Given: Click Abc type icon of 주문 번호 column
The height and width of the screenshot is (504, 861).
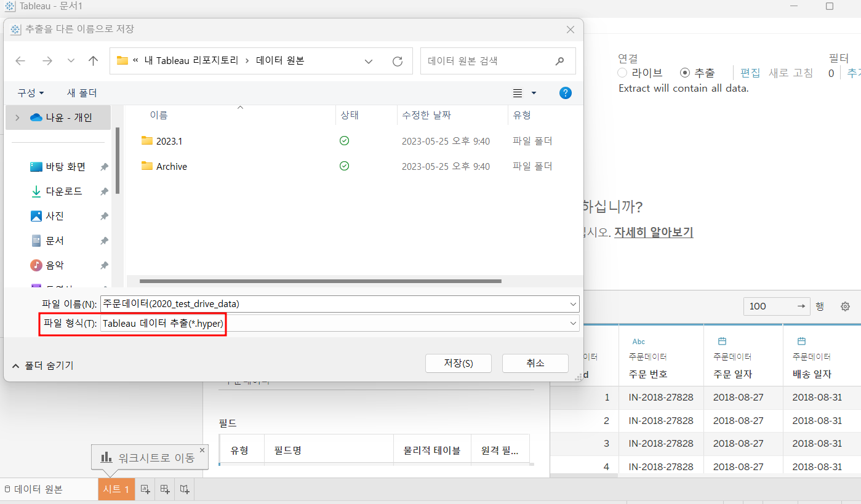Looking at the screenshot, I should point(639,342).
